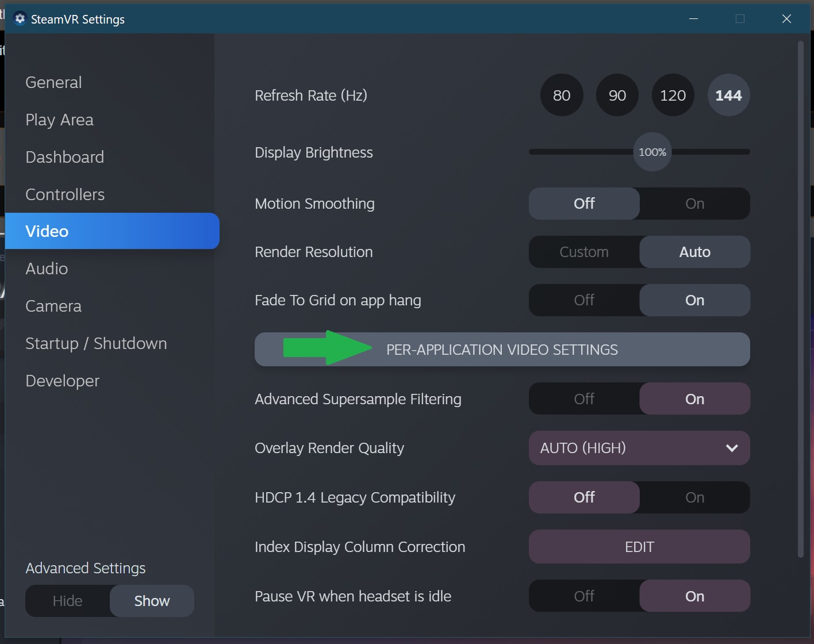Click the Overlay Render Quality label
Viewport: 814px width, 644px height.
(329, 448)
